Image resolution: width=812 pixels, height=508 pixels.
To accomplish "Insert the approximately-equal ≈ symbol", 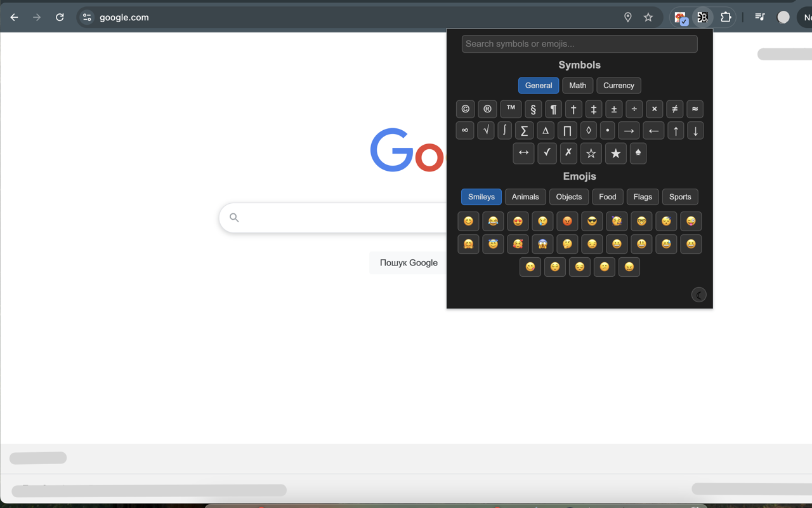I will point(695,109).
